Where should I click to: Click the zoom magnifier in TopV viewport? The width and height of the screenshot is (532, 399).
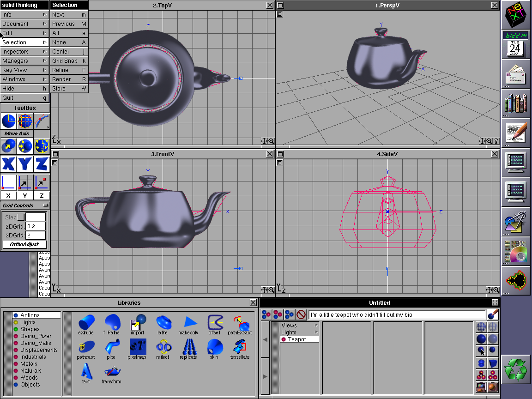point(271,141)
